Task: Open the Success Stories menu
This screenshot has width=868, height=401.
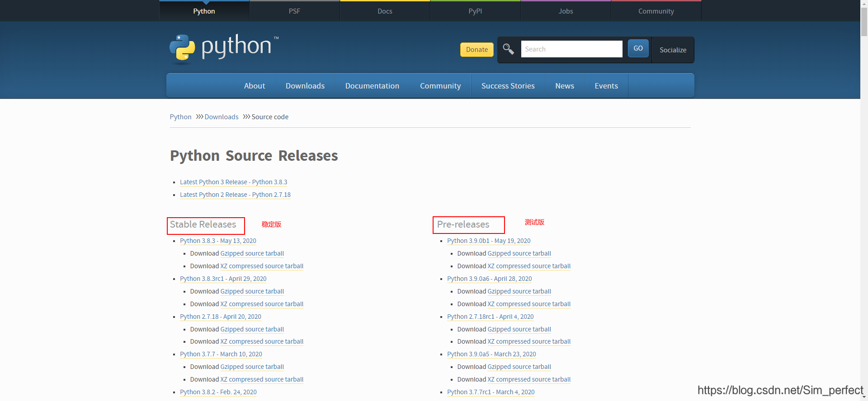Action: pos(508,86)
